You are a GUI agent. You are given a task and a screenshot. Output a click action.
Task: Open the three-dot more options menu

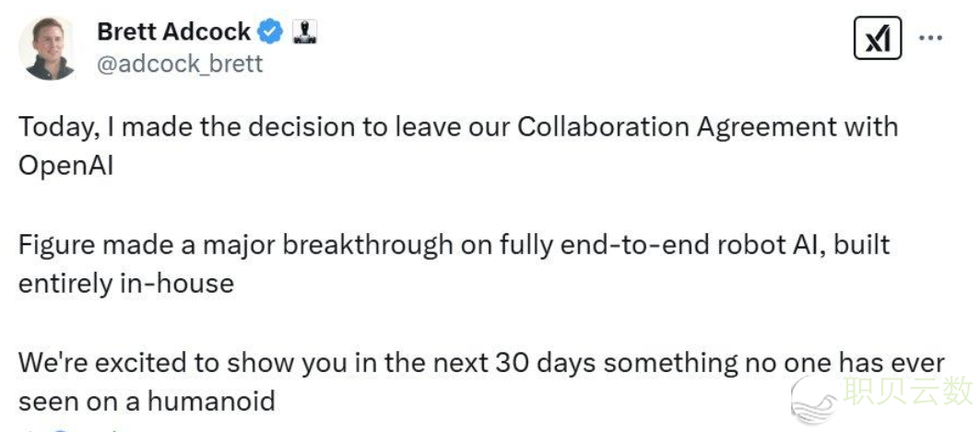click(x=930, y=39)
